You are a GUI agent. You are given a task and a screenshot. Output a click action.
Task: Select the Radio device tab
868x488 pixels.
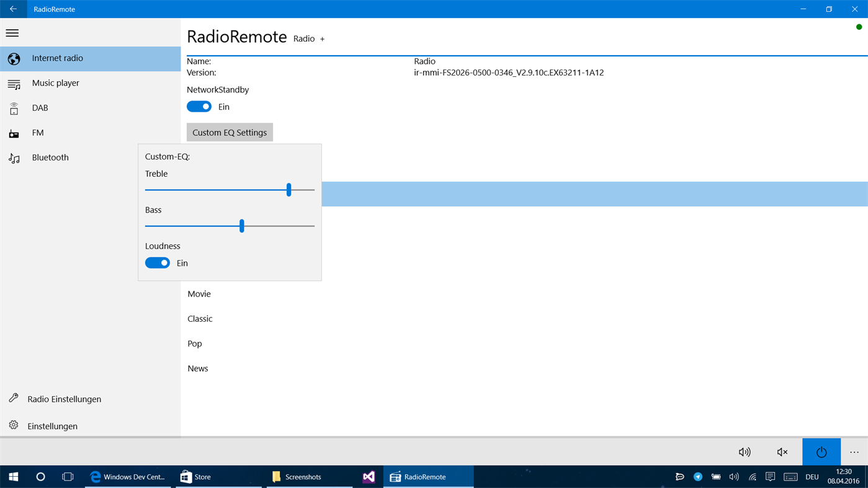point(303,38)
